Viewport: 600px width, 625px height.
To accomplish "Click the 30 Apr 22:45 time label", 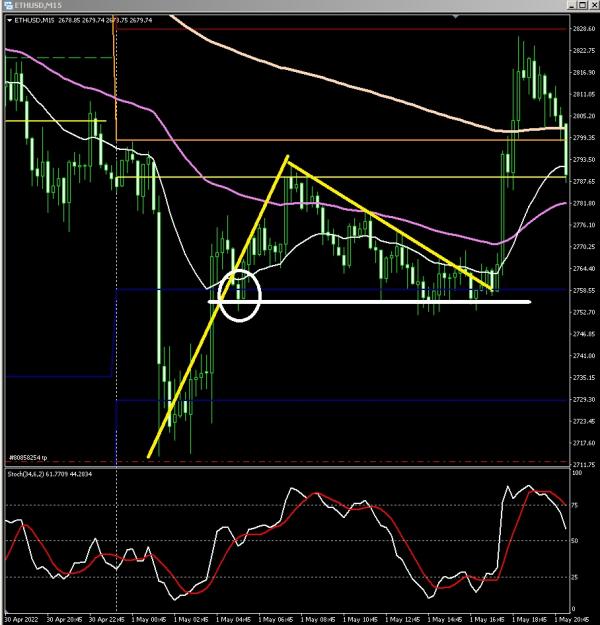I will [x=106, y=620].
